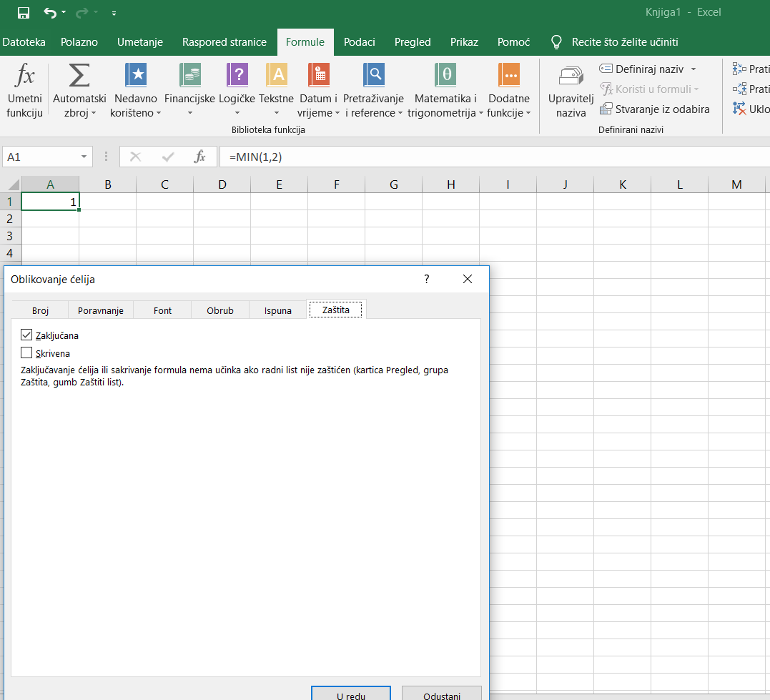
Task: Open the Ispuna tab in dialog
Action: (x=278, y=310)
